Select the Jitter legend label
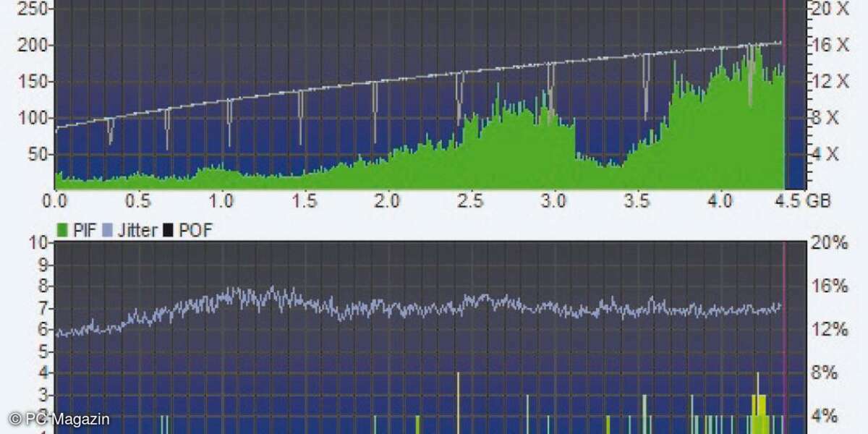 [137, 231]
